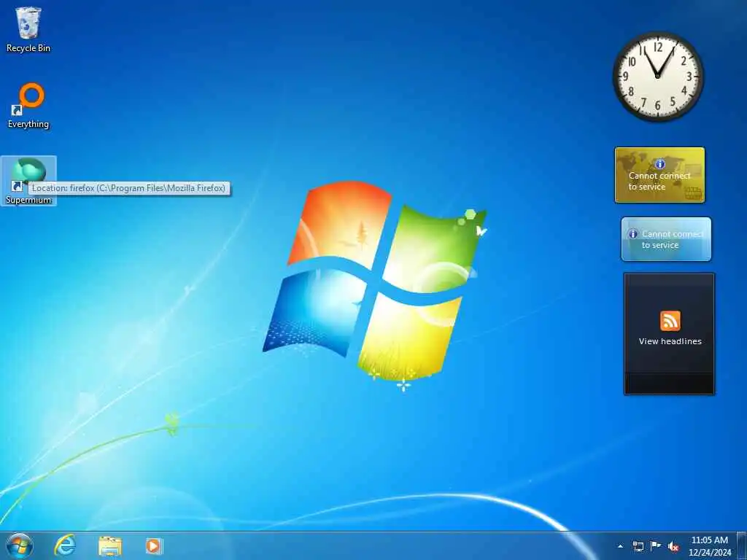The width and height of the screenshot is (747, 560).
Task: Click the orange RSS feed icon
Action: [x=670, y=321]
